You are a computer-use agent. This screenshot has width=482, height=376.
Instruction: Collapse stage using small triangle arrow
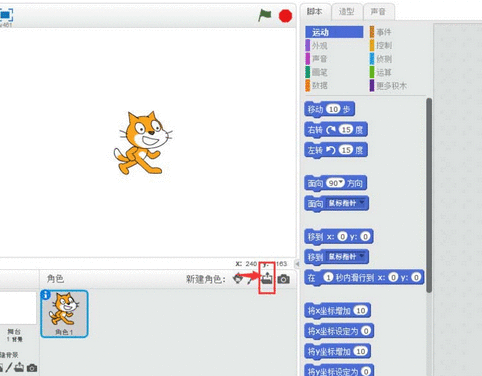(x=297, y=264)
